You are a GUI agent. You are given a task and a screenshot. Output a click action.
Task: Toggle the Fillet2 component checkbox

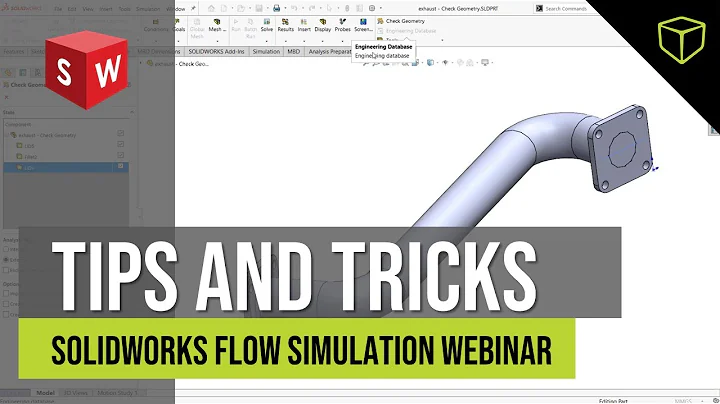[120, 155]
